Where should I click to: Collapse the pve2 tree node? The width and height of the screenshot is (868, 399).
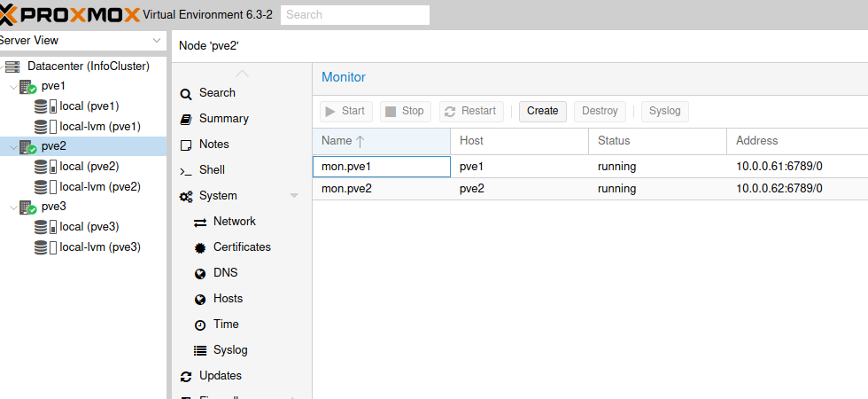(x=14, y=147)
